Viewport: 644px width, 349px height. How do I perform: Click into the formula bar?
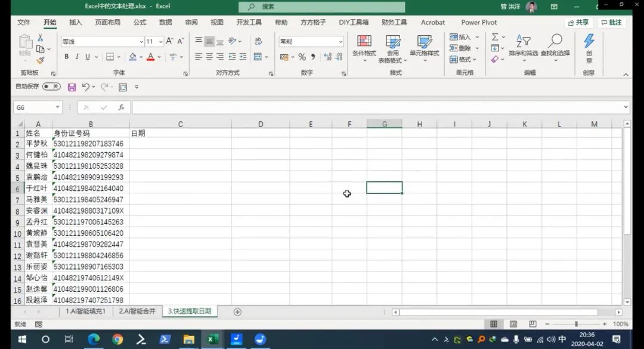click(377, 107)
